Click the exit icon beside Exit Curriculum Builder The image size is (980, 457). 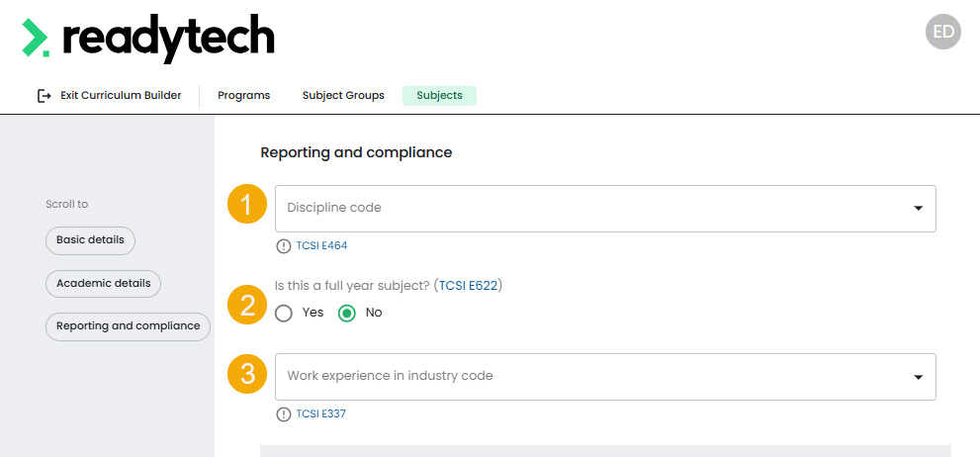(x=44, y=96)
